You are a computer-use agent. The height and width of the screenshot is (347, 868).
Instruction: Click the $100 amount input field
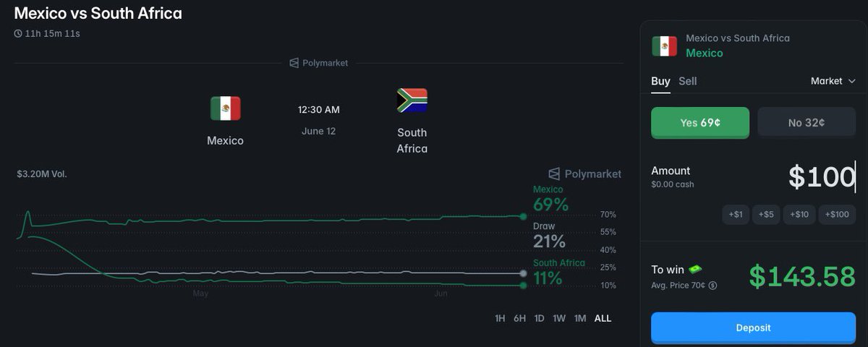tap(822, 177)
